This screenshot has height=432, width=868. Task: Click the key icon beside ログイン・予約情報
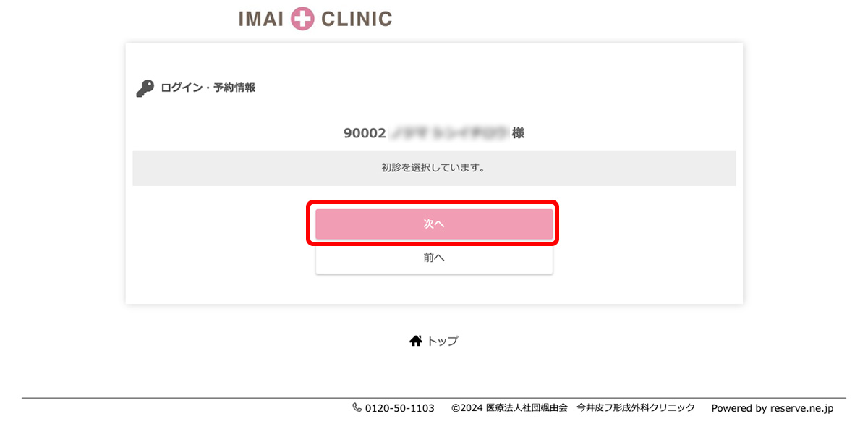click(x=145, y=88)
